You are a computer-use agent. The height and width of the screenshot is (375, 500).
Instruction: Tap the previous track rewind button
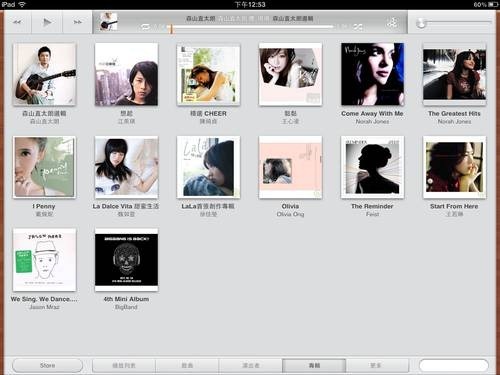[x=17, y=22]
